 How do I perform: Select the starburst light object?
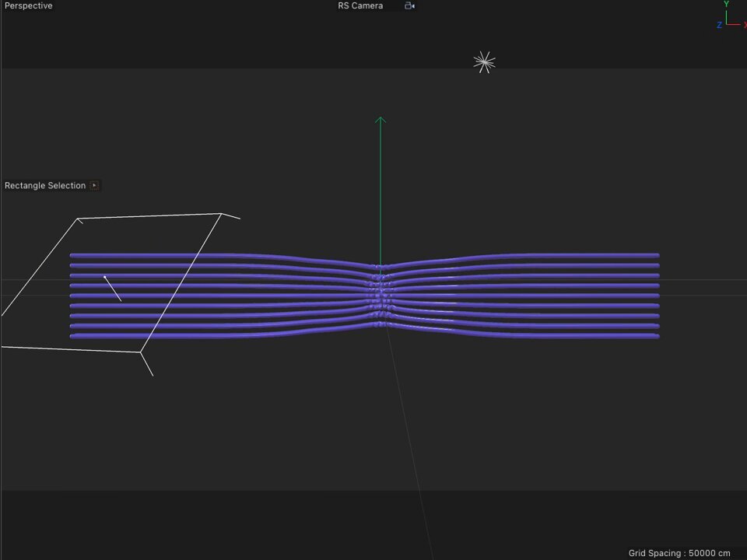click(484, 62)
